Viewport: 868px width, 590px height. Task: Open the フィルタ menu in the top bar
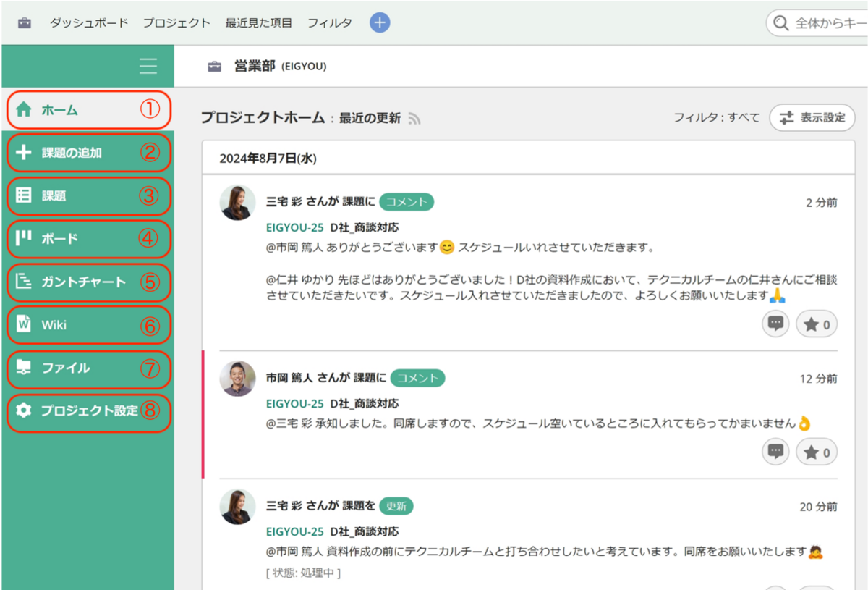(329, 22)
